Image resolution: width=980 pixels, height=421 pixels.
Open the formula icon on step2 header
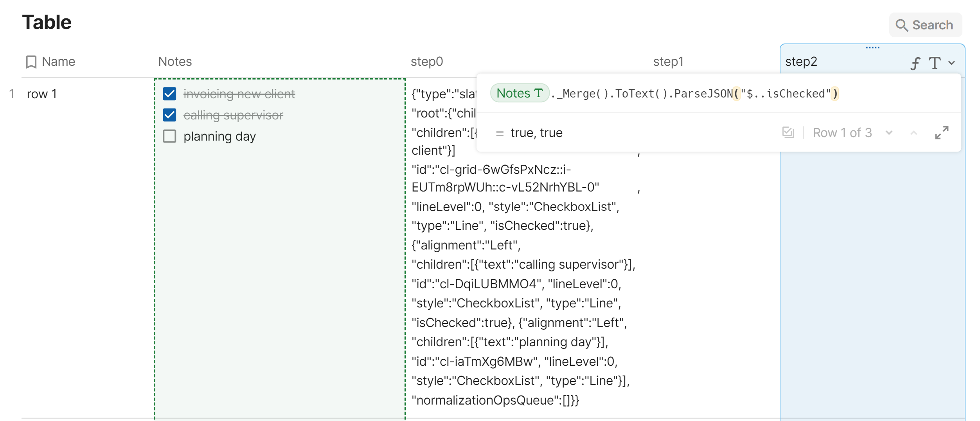click(x=915, y=63)
